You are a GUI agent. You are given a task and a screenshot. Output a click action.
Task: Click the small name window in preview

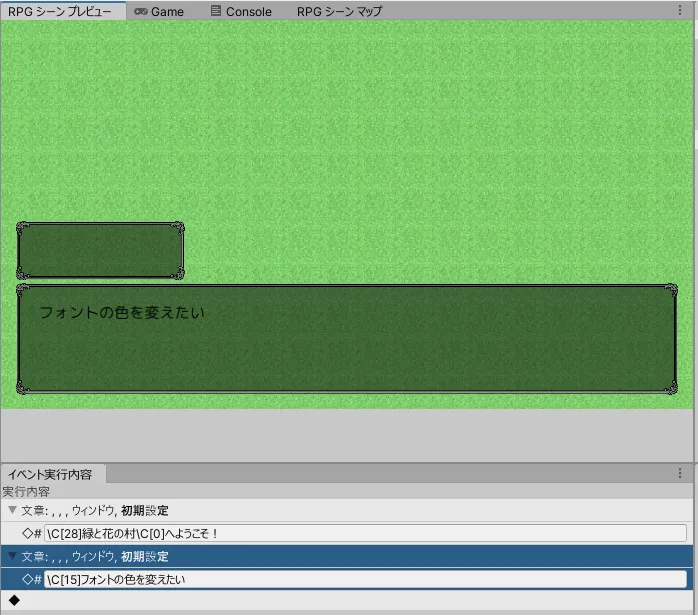(100, 251)
